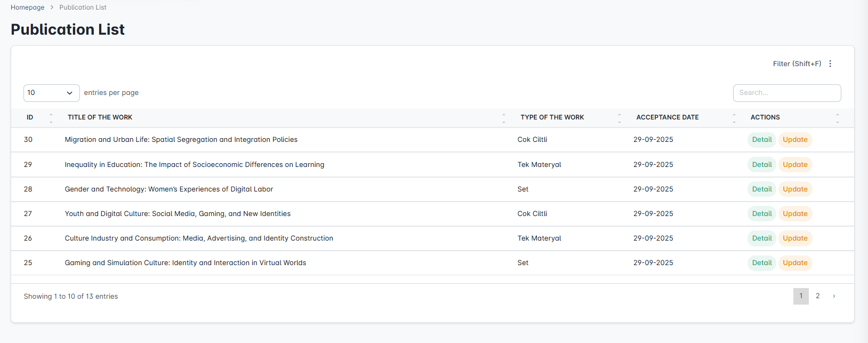Open the entries per page dropdown
The width and height of the screenshot is (868, 343).
pos(51,93)
